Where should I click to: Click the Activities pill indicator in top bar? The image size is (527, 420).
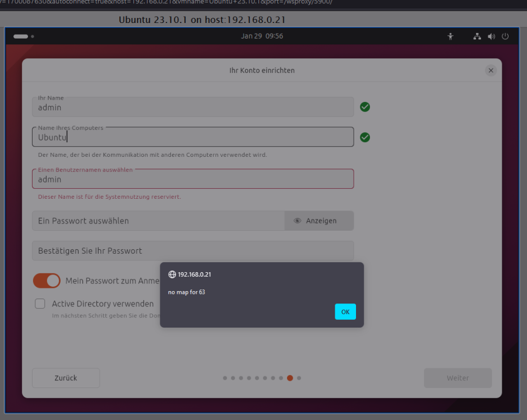(21, 36)
